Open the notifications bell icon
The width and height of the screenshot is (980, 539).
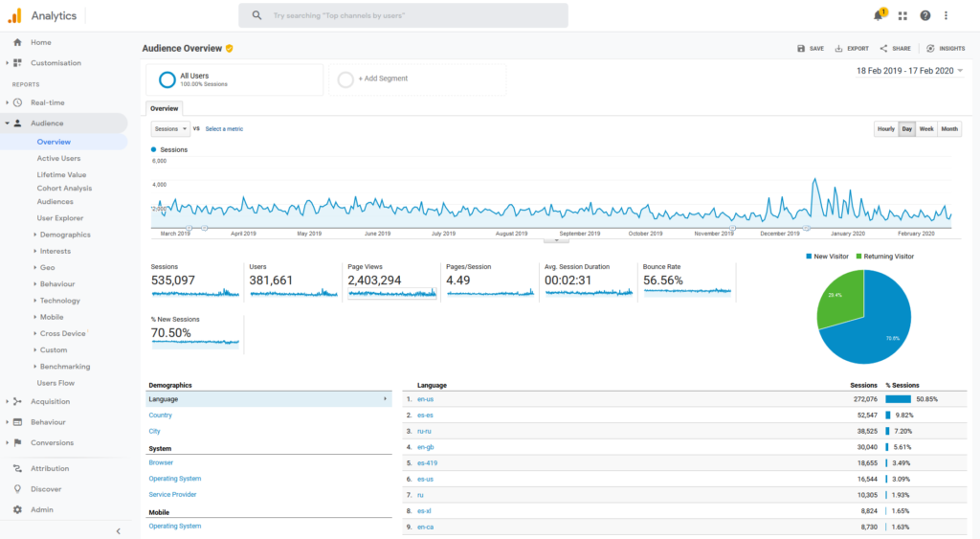point(879,15)
